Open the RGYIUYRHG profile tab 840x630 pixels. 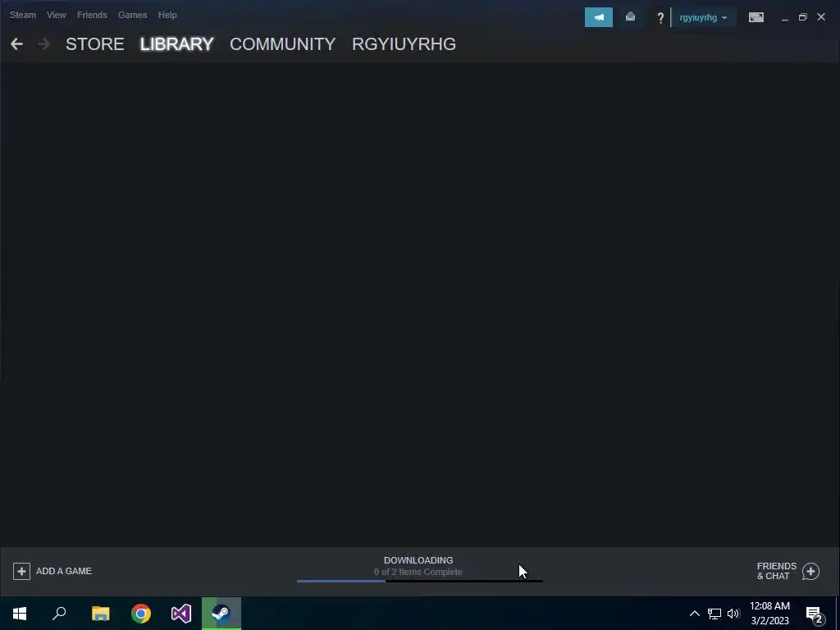(x=404, y=44)
